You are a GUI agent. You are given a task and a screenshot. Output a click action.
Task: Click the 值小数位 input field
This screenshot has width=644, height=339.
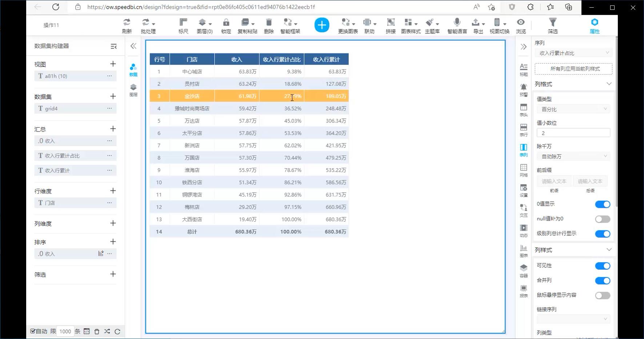[573, 133]
